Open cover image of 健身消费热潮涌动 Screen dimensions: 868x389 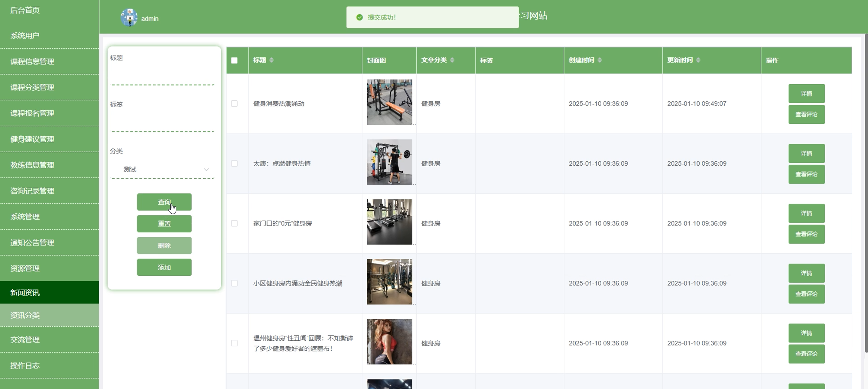pyautogui.click(x=389, y=102)
